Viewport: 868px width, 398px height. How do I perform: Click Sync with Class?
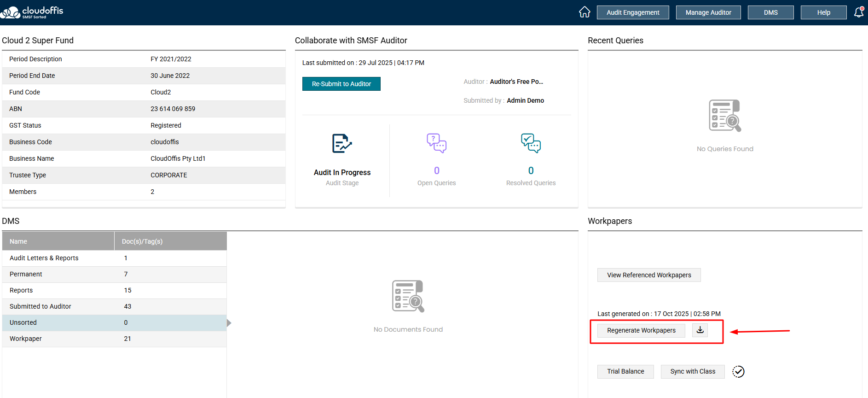click(693, 372)
